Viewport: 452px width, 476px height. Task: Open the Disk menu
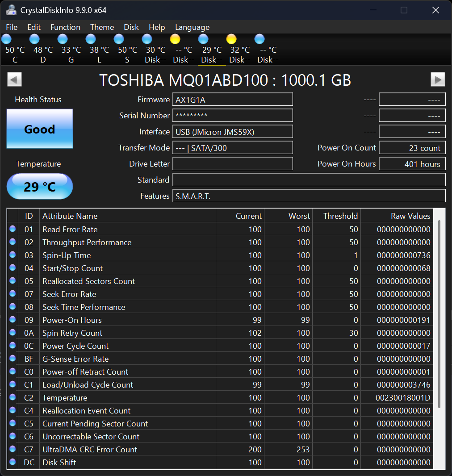click(x=131, y=27)
